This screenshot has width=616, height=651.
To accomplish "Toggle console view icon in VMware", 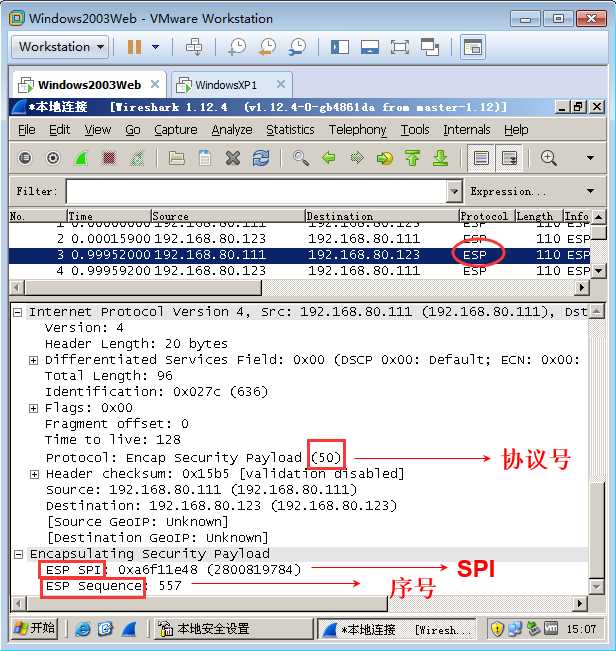I will coord(472,47).
